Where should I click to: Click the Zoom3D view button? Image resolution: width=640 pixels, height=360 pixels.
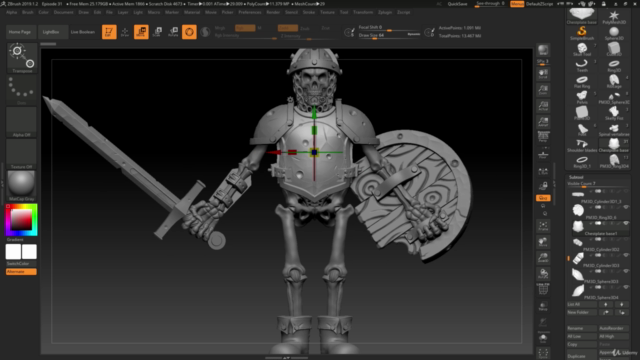click(543, 258)
